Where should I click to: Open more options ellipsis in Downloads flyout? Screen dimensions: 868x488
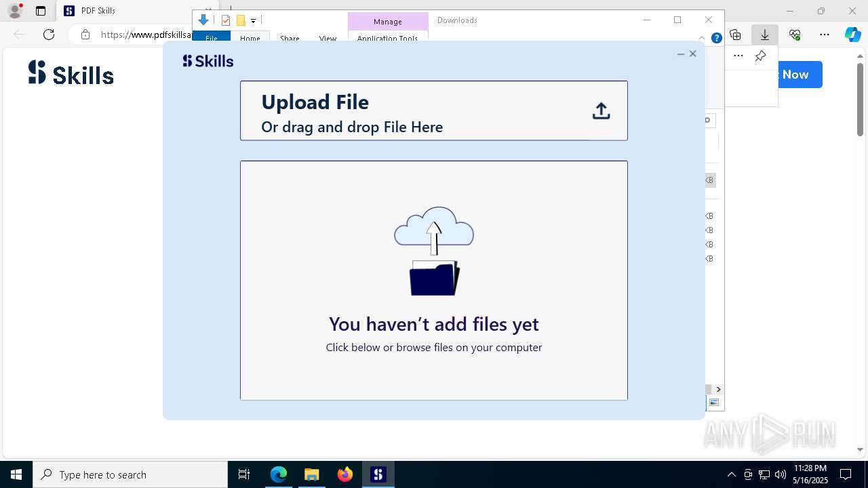738,56
